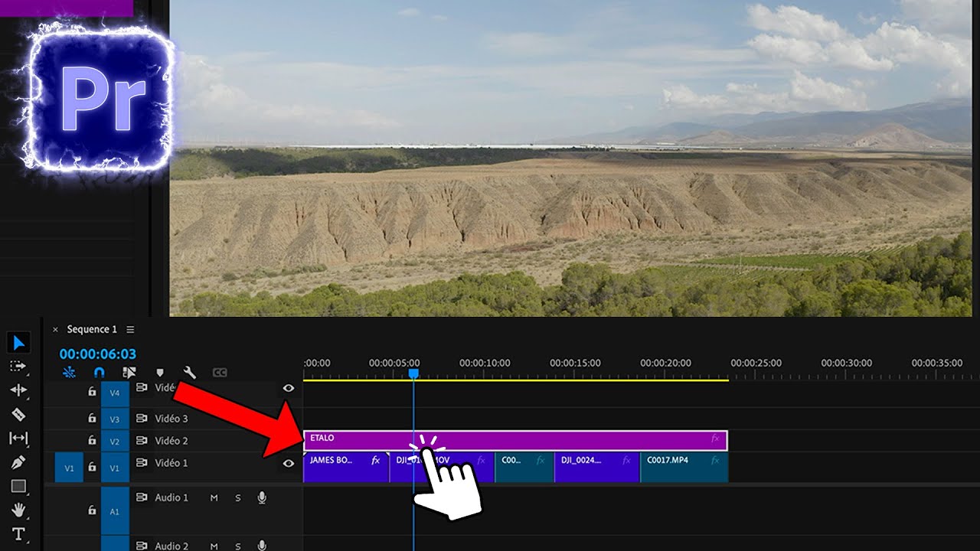Enable voice-over record on Audio 2
This screenshot has height=551, width=980.
tap(262, 546)
